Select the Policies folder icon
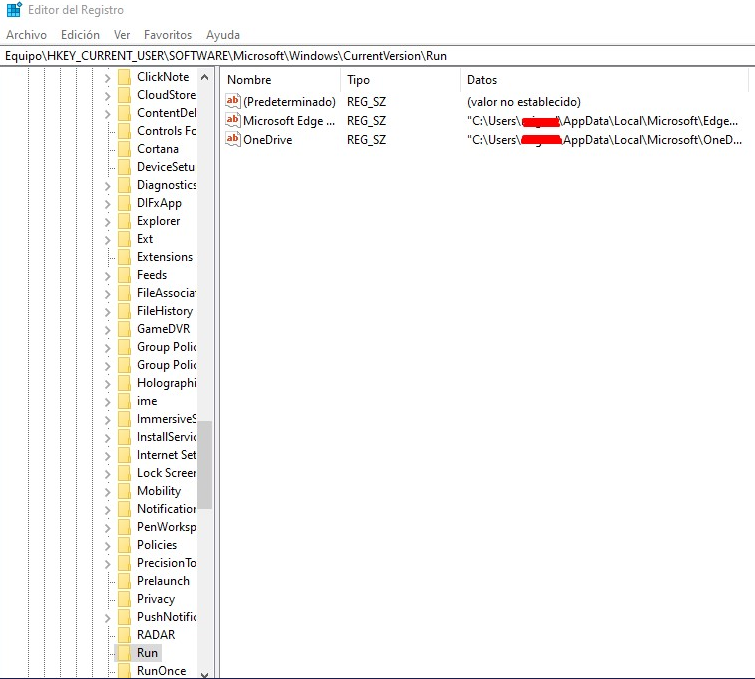 (x=124, y=545)
